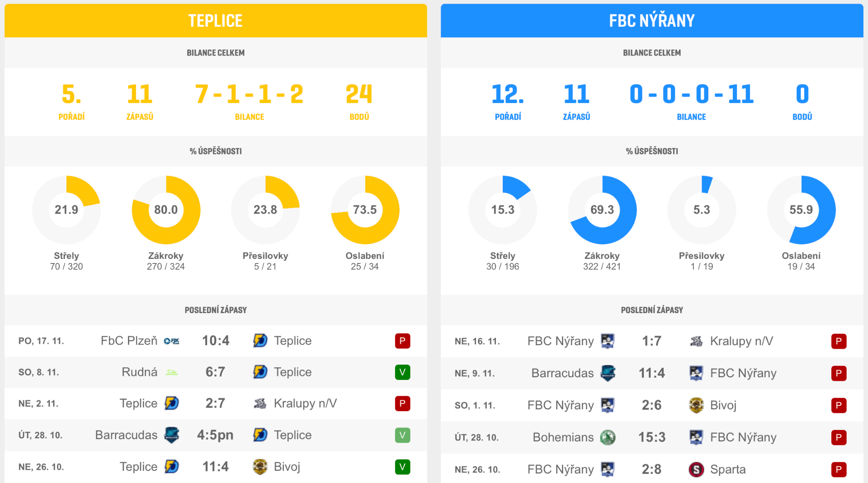This screenshot has width=868, height=483.
Task: Click red P badge for FbC Plzeň match
Action: 402,341
